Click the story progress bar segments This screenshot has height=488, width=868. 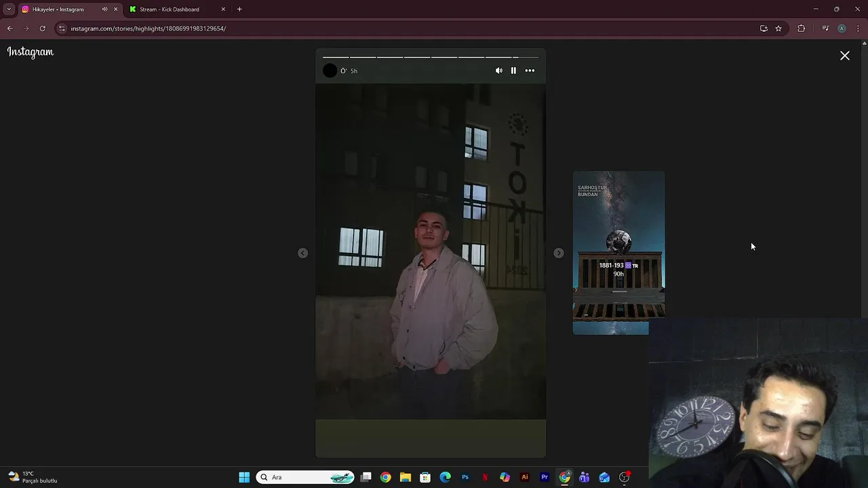tap(431, 58)
